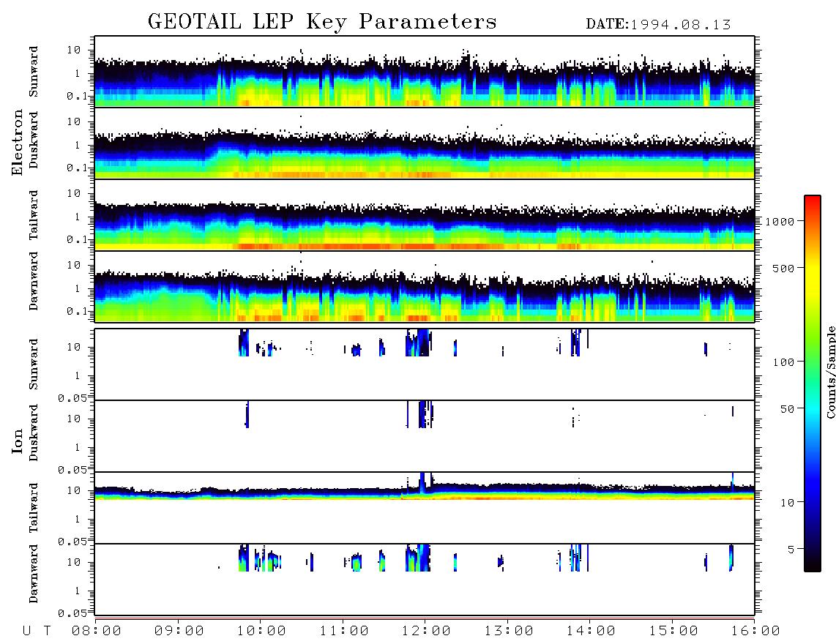Click the Electron Sunward panel label
The height and width of the screenshot is (644, 836).
tap(34, 72)
